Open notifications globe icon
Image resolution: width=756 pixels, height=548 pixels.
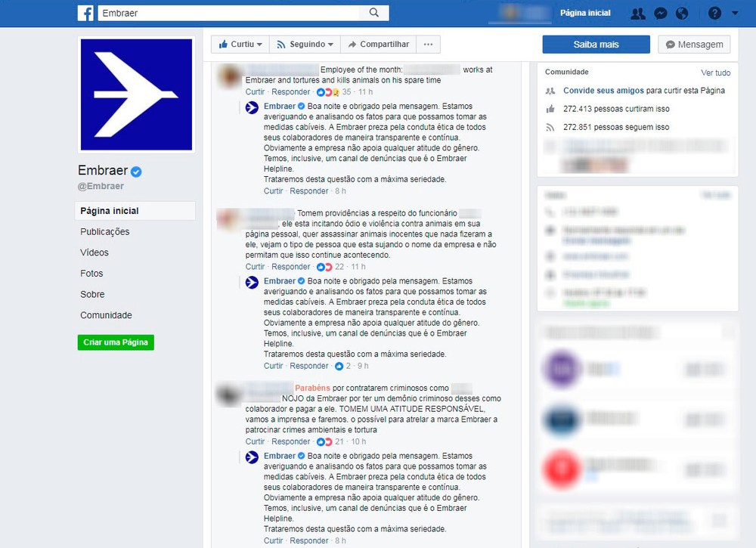(x=682, y=14)
